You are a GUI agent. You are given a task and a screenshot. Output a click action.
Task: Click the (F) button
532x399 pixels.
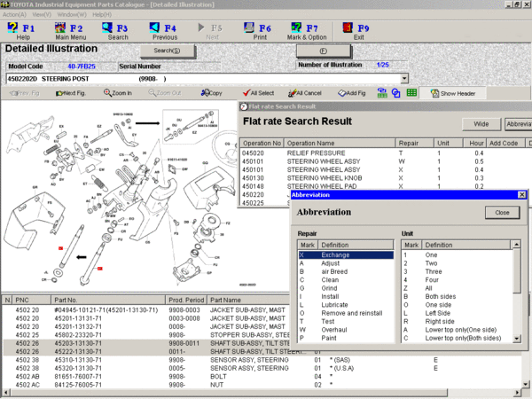click(324, 51)
